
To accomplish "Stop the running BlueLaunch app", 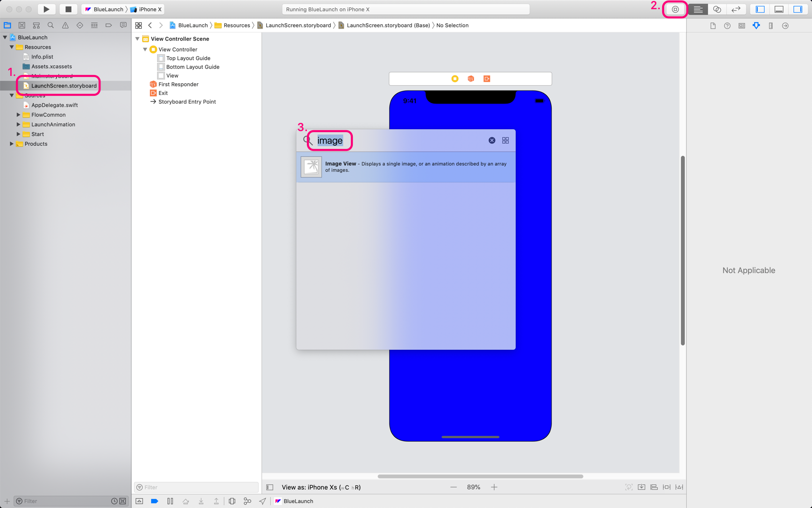I will point(68,9).
